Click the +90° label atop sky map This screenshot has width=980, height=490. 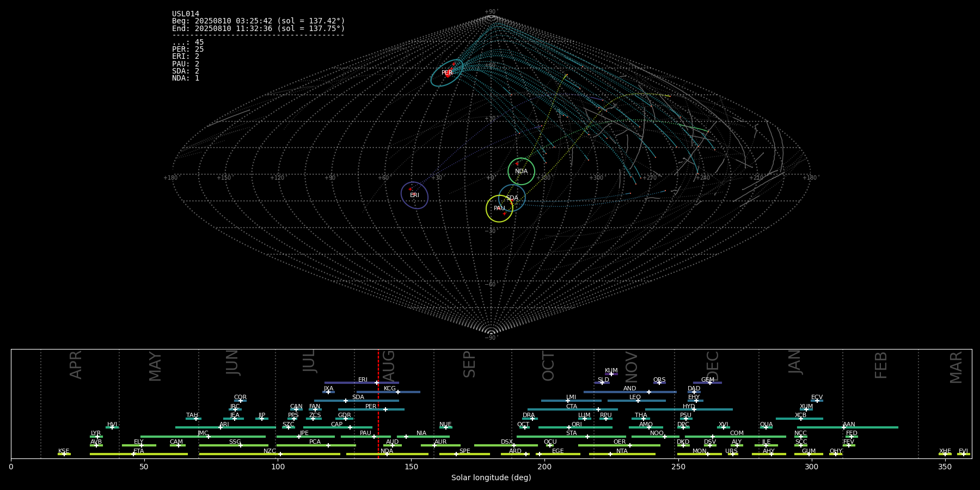point(491,12)
